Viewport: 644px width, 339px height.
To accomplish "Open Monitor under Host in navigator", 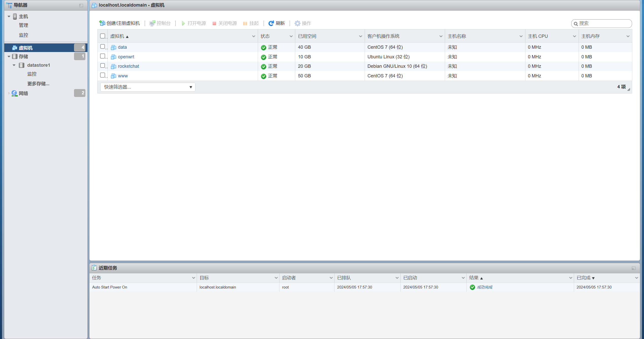I will tap(24, 35).
